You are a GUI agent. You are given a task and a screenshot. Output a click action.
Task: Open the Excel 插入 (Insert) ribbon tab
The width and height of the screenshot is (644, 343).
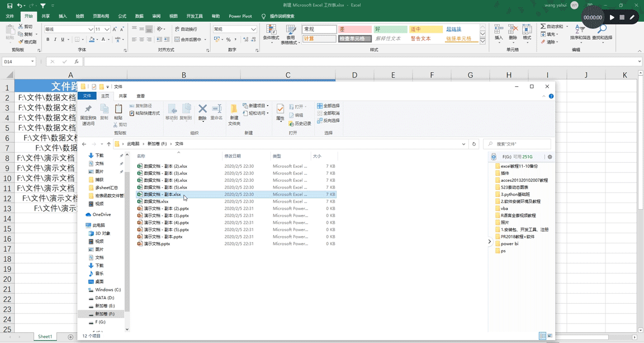[x=63, y=16]
